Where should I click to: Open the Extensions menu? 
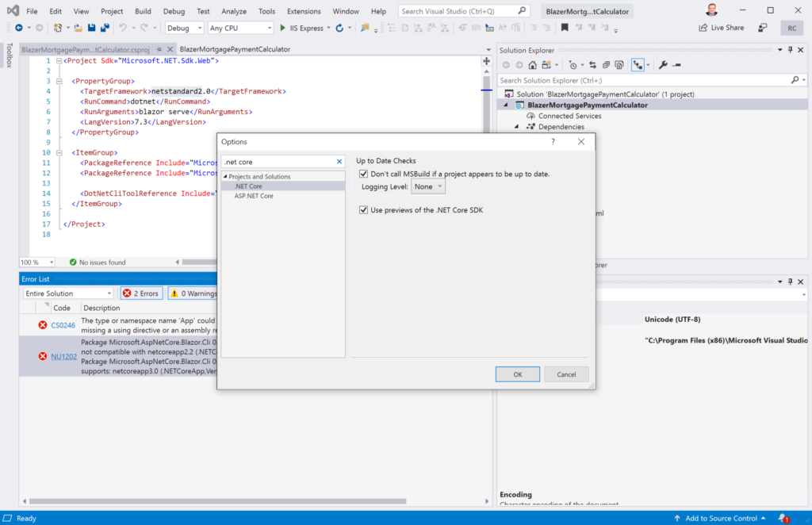(304, 11)
